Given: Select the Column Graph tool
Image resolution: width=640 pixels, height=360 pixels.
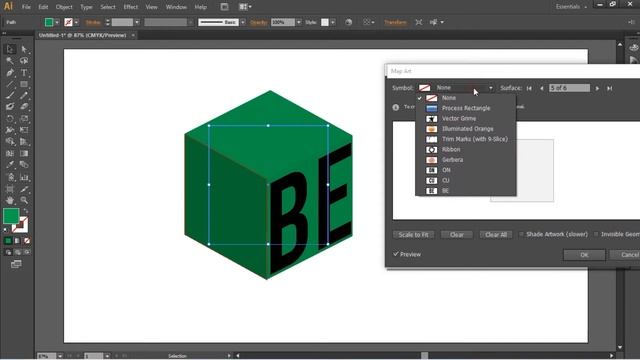Looking at the screenshot, I should [x=24, y=177].
